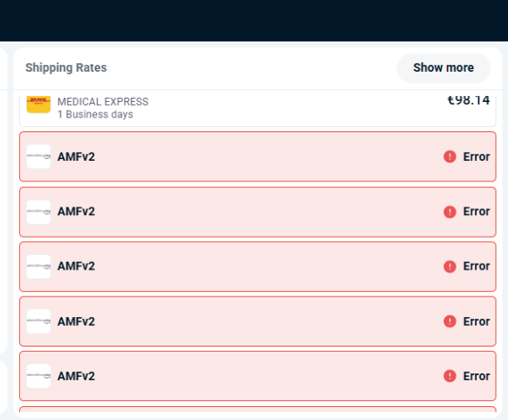Choose the MEDICAL EXPRESS shipping rate
Viewport: 508px width, 420px height.
257,111
